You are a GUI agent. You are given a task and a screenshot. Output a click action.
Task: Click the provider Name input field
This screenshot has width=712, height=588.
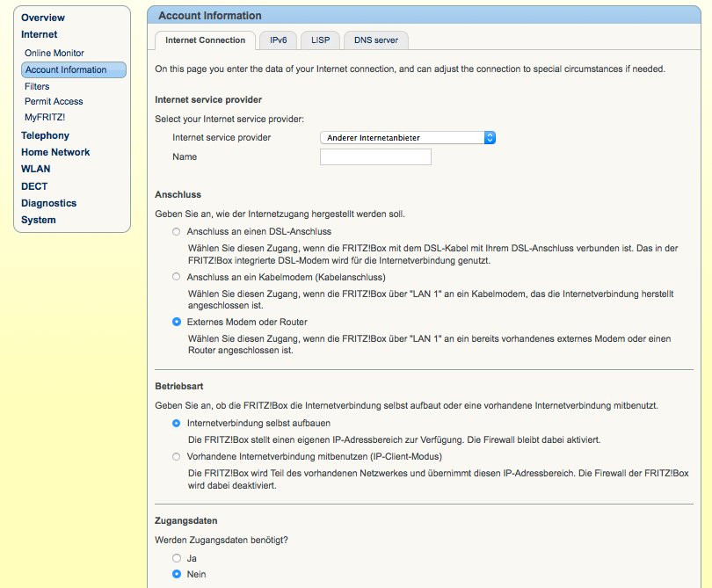click(375, 157)
